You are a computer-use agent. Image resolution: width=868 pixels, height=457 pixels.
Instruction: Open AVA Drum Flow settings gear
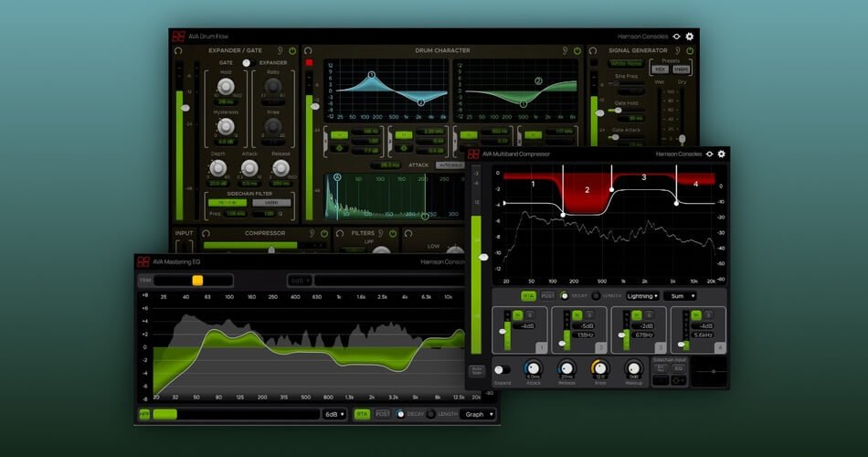pyautogui.click(x=690, y=37)
